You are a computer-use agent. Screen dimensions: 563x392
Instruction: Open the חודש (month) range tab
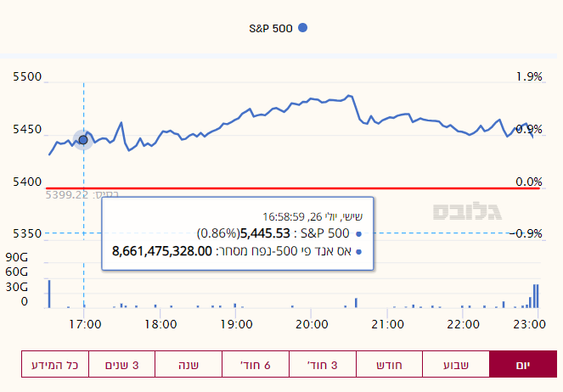click(389, 365)
